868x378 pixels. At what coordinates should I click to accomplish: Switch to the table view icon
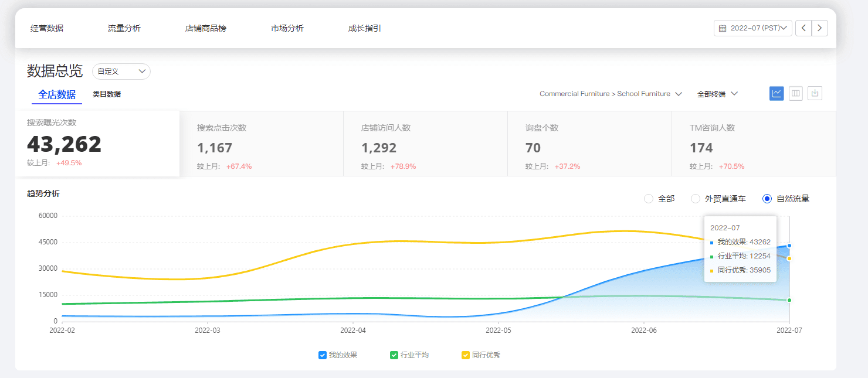[796, 93]
